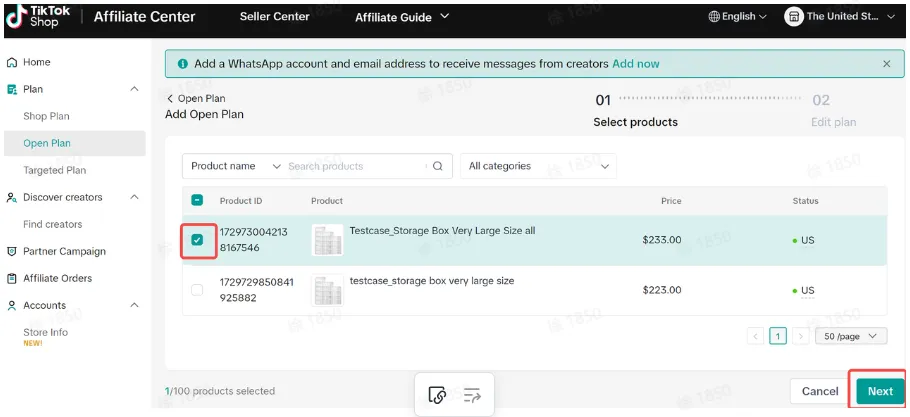Click Testcase_Storage Box Very Large Size all name
The image size is (910, 417).
pyautogui.click(x=442, y=230)
